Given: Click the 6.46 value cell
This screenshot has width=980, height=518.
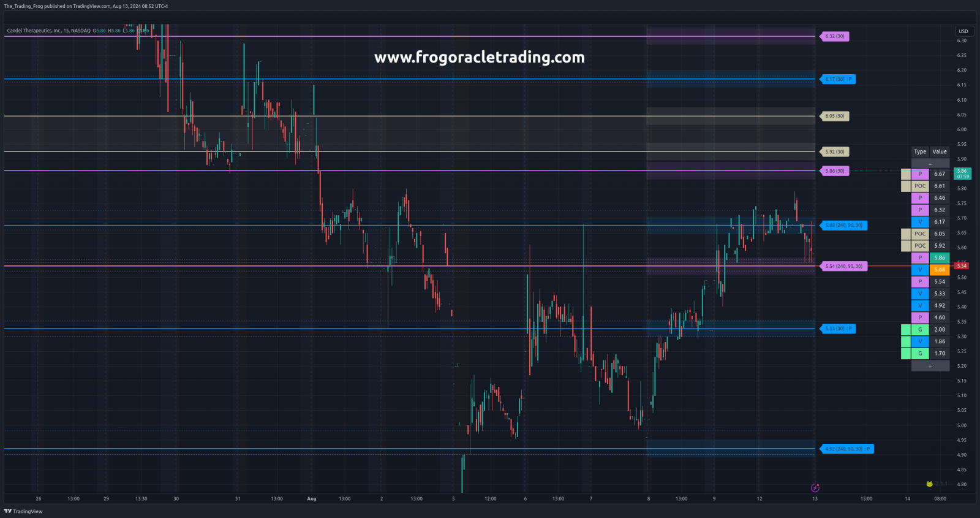Looking at the screenshot, I should click(x=940, y=198).
